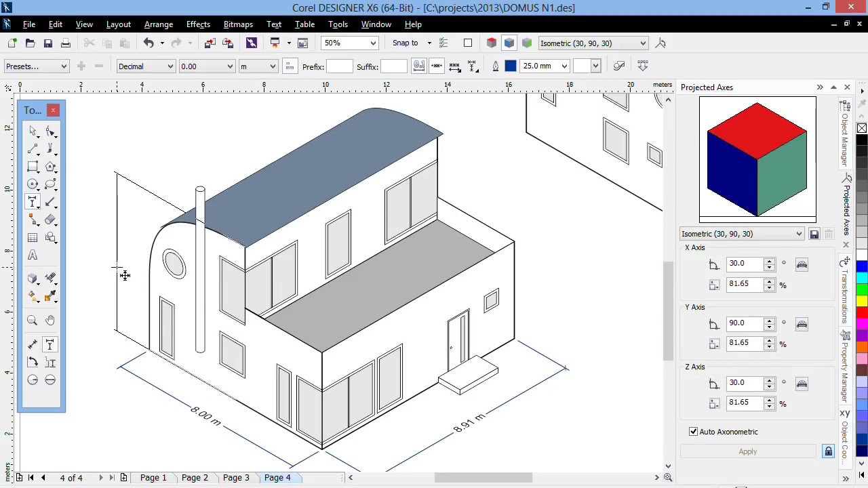Select the vertical dimension tool in toolbox bottom
Screen dimensions: 868x488
click(50, 345)
